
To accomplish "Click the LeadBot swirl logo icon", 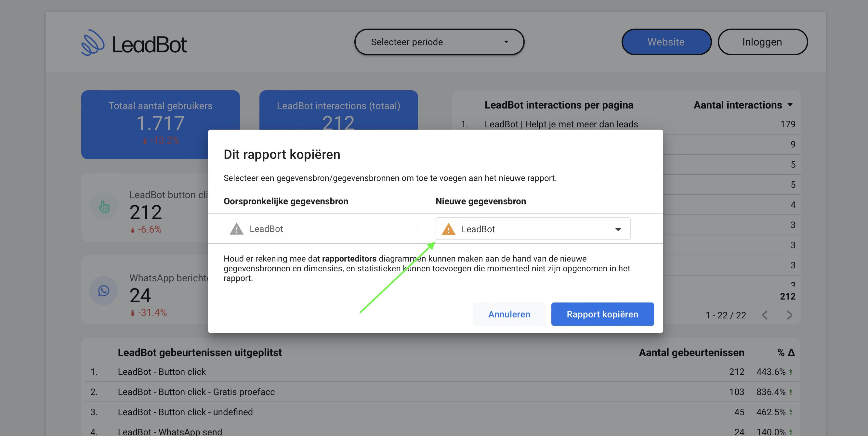I will (92, 43).
